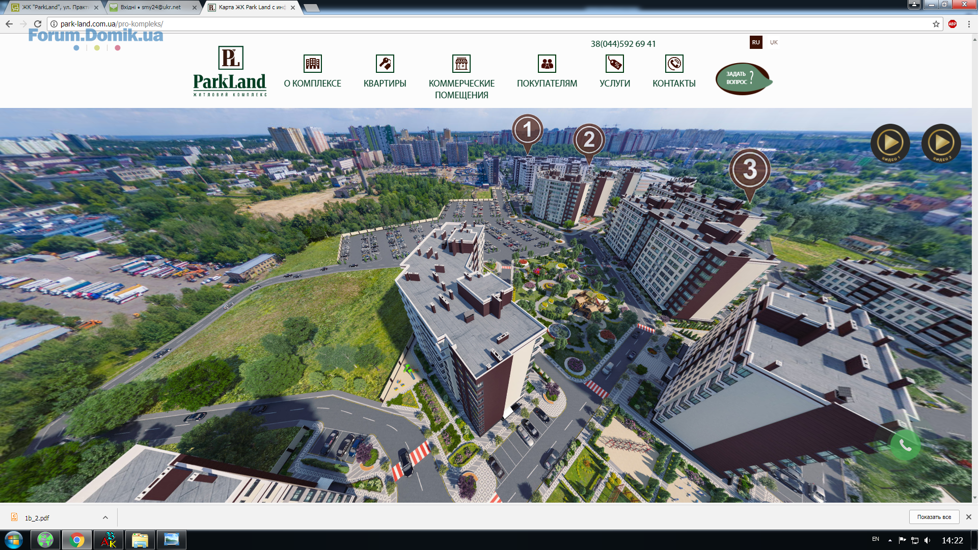Select building marker 2 on the map
The image size is (980, 550).
[x=589, y=141]
